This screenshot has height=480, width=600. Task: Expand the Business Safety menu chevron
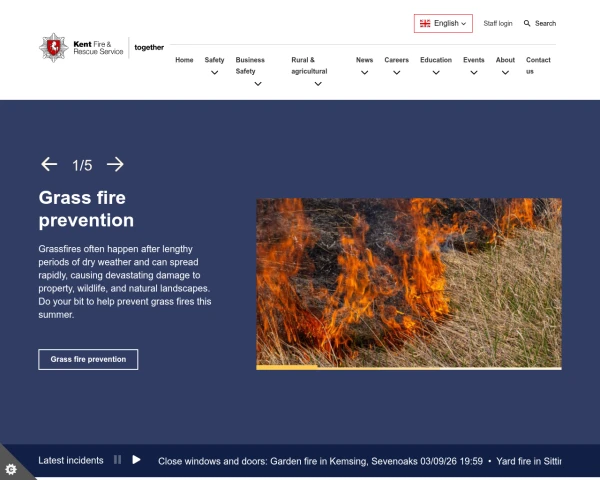pos(258,84)
